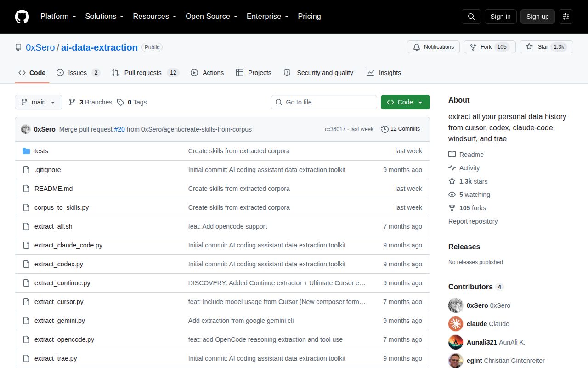Click the eye icon beside 5 watching

pos(452,195)
